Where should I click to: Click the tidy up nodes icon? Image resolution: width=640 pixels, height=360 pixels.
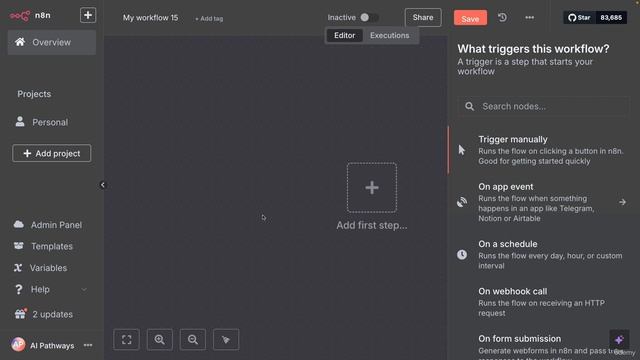pyautogui.click(x=226, y=340)
